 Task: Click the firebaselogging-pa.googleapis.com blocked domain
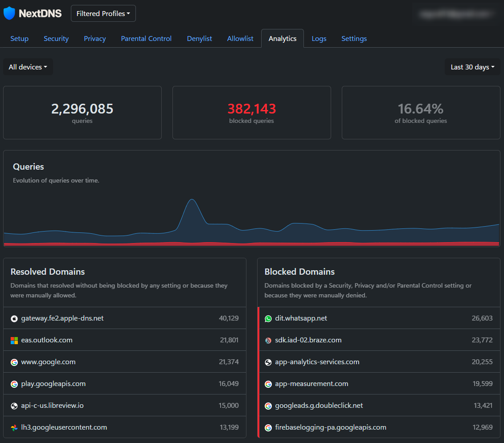[x=330, y=427]
